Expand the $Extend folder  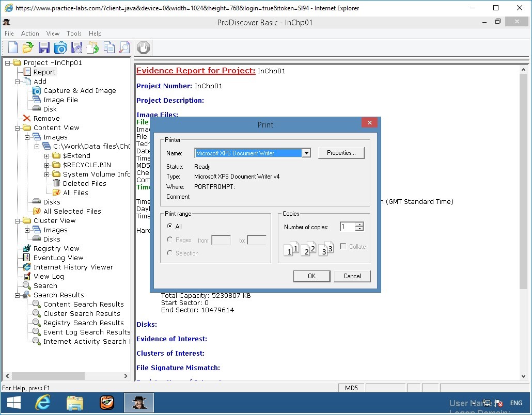[47, 156]
